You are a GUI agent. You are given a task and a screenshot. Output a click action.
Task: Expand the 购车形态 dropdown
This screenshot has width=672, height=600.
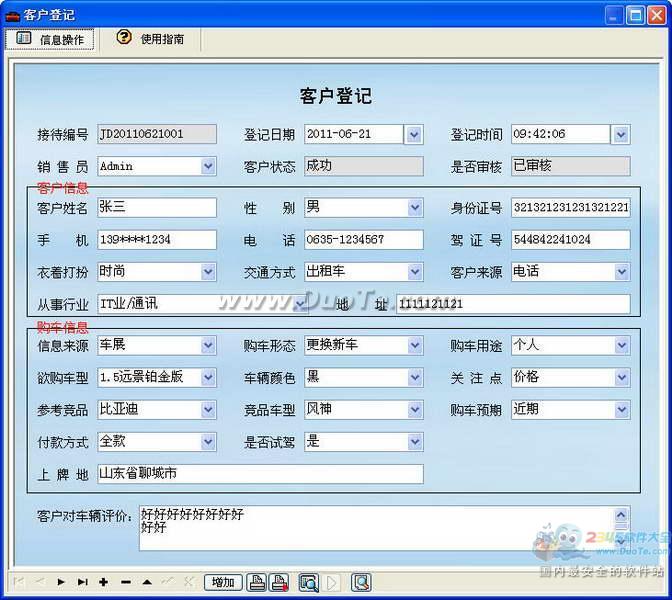click(414, 345)
